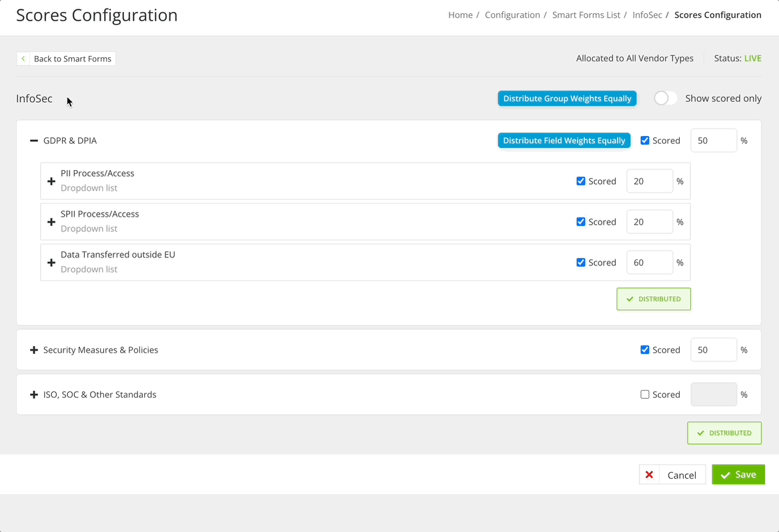Click the plus icon next to SPII Process/Access
Viewport: 779px width, 532px height.
click(x=51, y=221)
